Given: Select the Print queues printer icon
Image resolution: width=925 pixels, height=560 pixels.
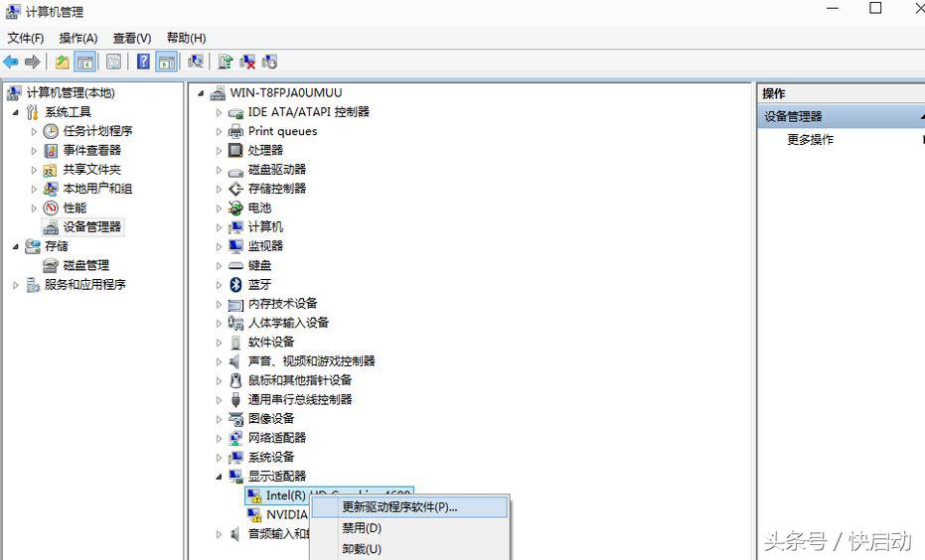Looking at the screenshot, I should click(236, 131).
